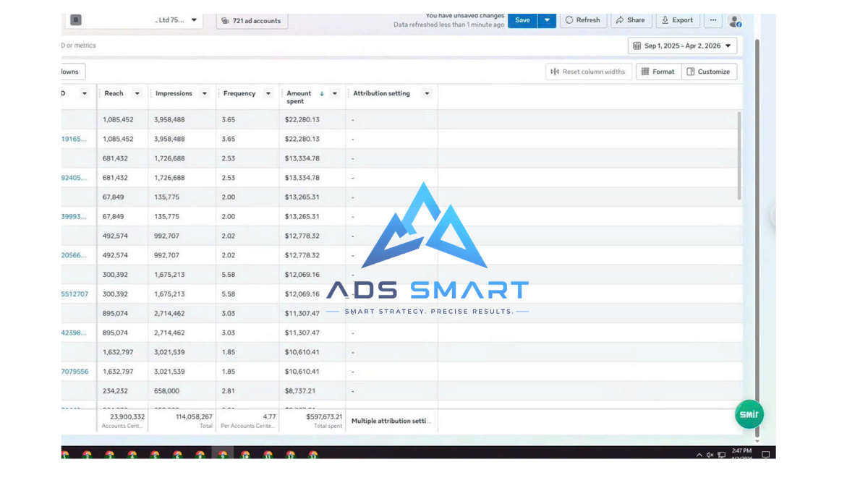Open the ID column header dropdown arrow

click(x=85, y=93)
